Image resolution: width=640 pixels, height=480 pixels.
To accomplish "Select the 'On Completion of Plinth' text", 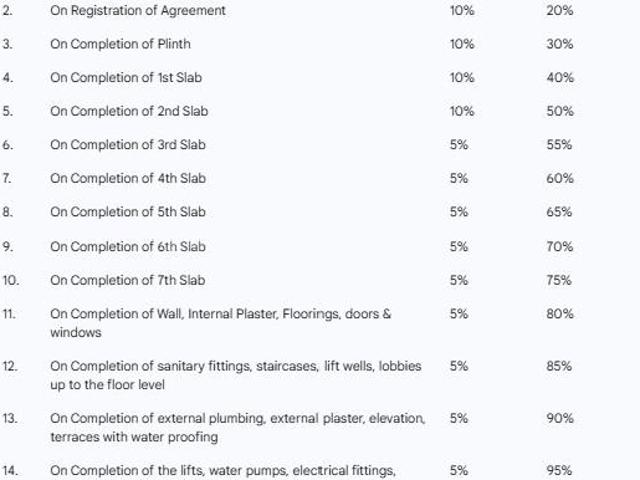I will coord(120,45).
